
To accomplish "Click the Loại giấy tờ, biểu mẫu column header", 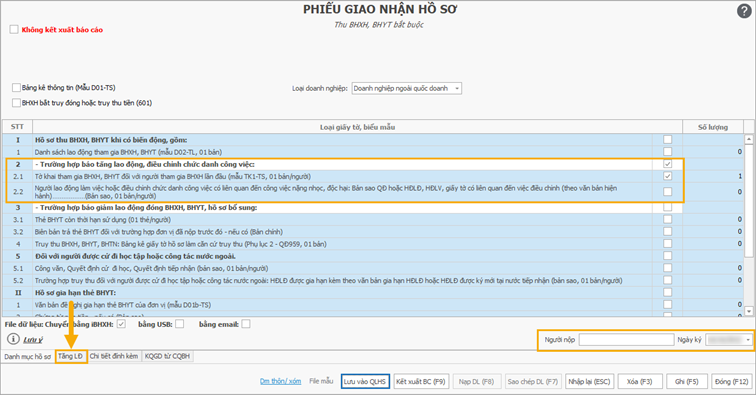I will click(x=357, y=127).
